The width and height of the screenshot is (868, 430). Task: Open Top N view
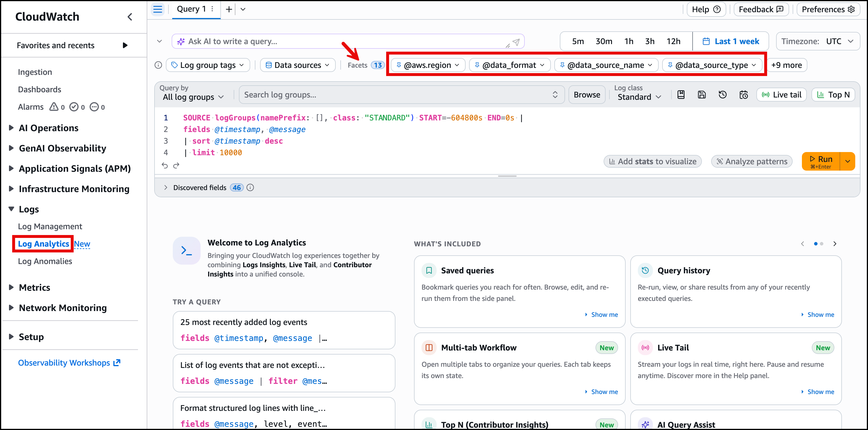click(833, 95)
